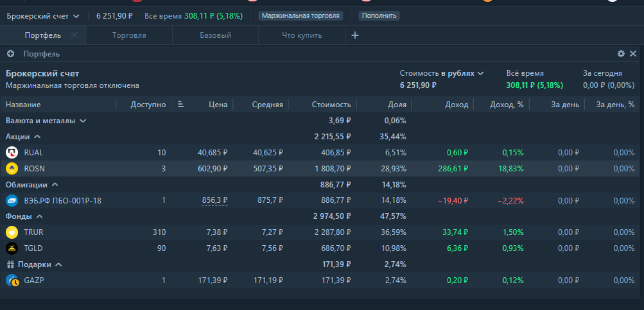Image resolution: width=644 pixels, height=310 pixels.
Task: Select the ВЭБ.РФ ПБО-001Р-18 bond name
Action: [x=62, y=201]
